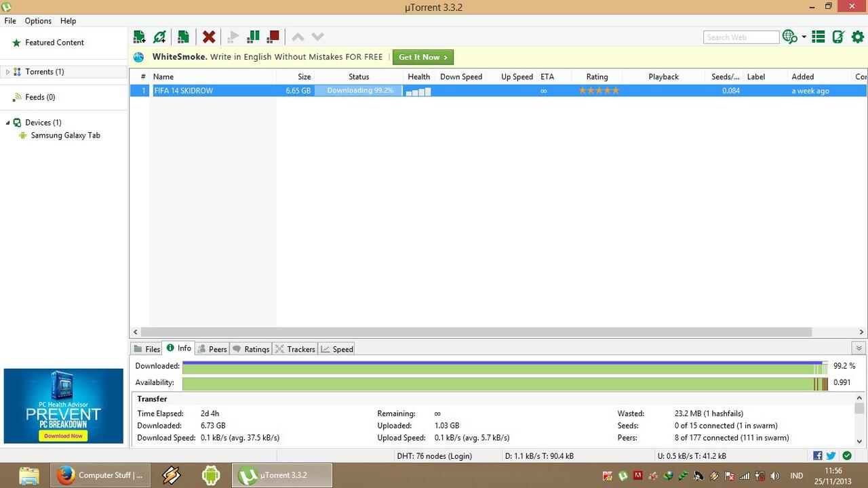Screen dimensions: 868x488
Task: Click the Facebook icon in status bar
Action: [x=818, y=456]
